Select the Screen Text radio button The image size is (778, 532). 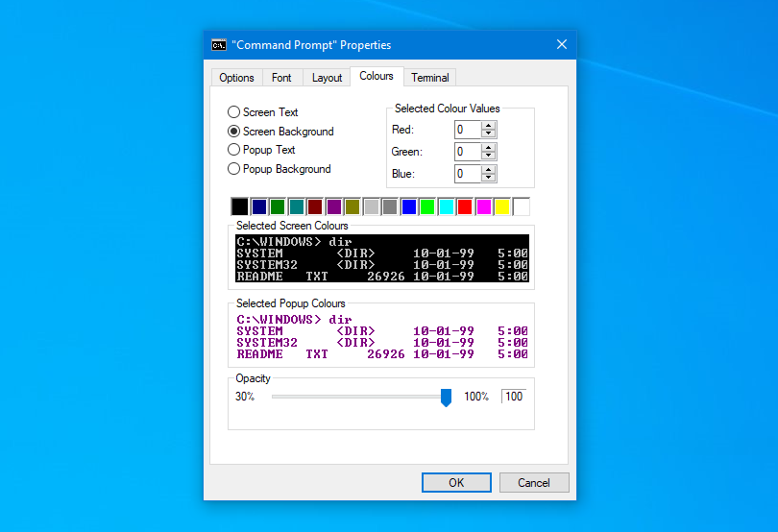coord(262,112)
